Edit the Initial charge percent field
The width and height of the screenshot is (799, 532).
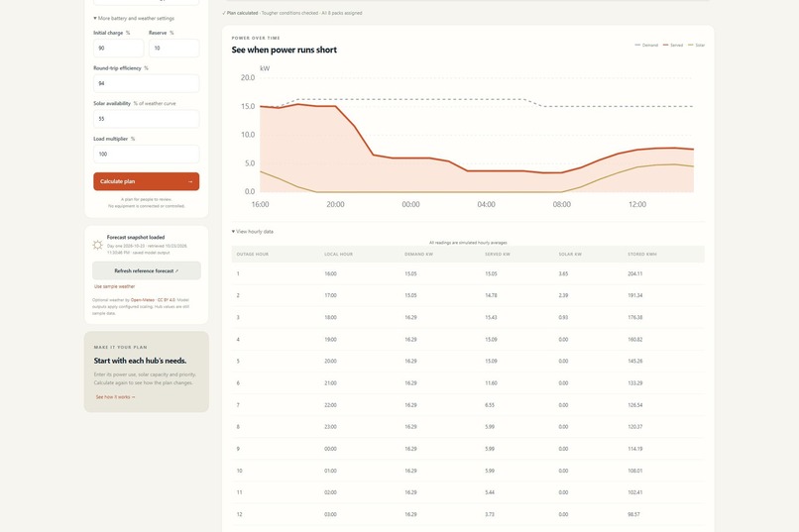point(118,49)
